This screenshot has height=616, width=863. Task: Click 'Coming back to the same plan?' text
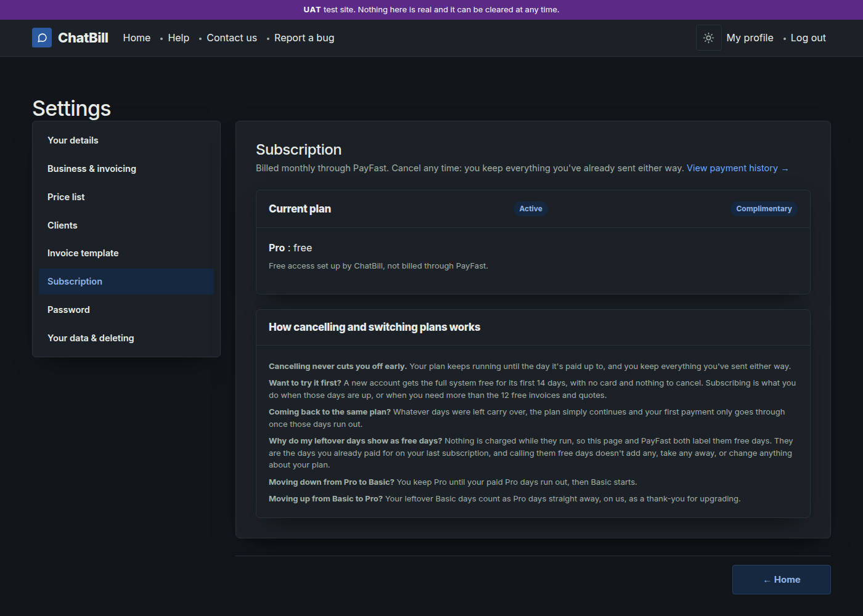330,412
